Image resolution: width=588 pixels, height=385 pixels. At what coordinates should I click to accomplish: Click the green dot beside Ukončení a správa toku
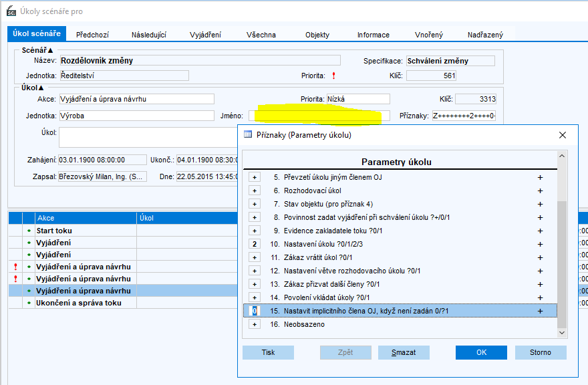tap(29, 303)
